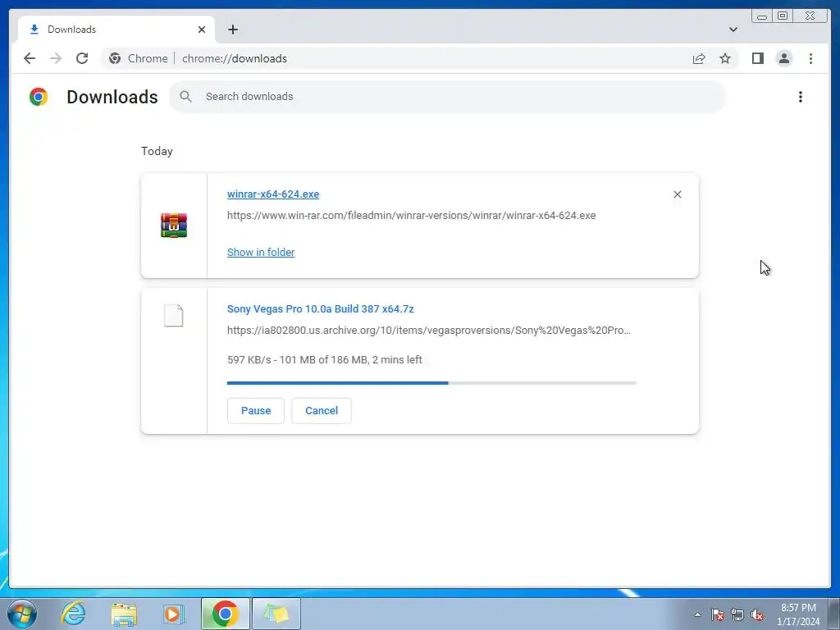840x630 pixels.
Task: Click the Today date heading
Action: click(x=157, y=152)
